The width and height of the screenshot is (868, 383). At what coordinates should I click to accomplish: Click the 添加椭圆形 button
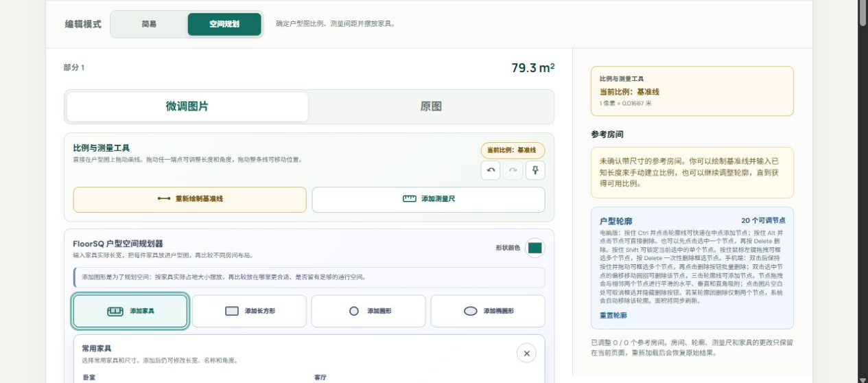pos(488,311)
